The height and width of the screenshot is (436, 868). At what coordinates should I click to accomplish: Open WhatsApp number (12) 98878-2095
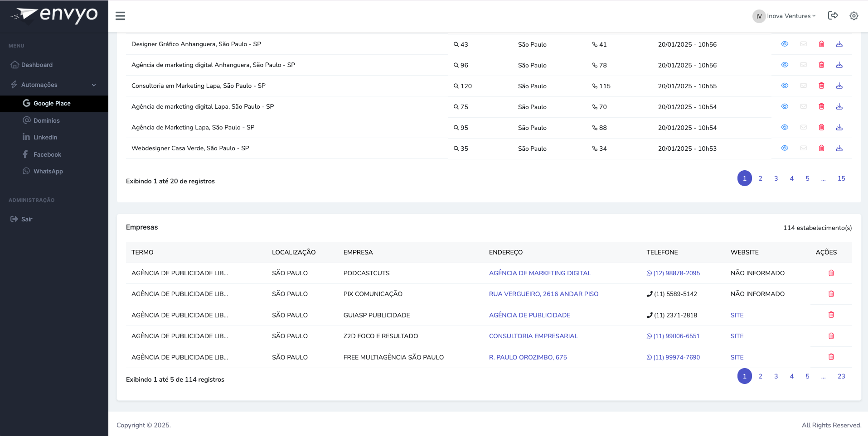coord(673,273)
